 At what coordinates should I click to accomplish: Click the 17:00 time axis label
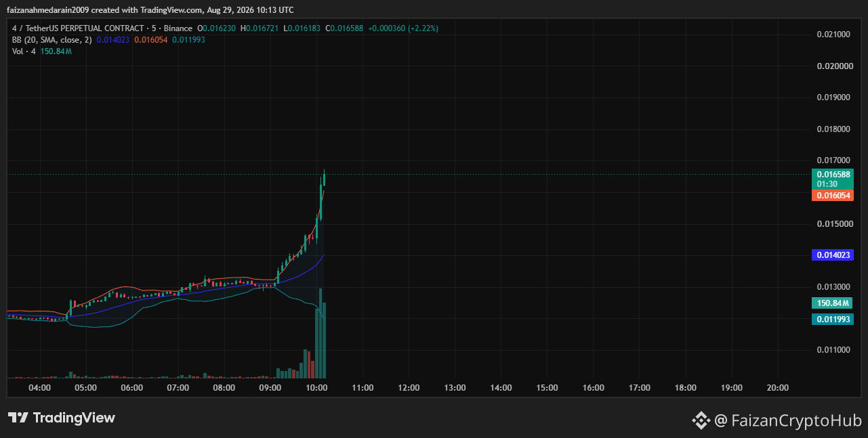pyautogui.click(x=640, y=388)
